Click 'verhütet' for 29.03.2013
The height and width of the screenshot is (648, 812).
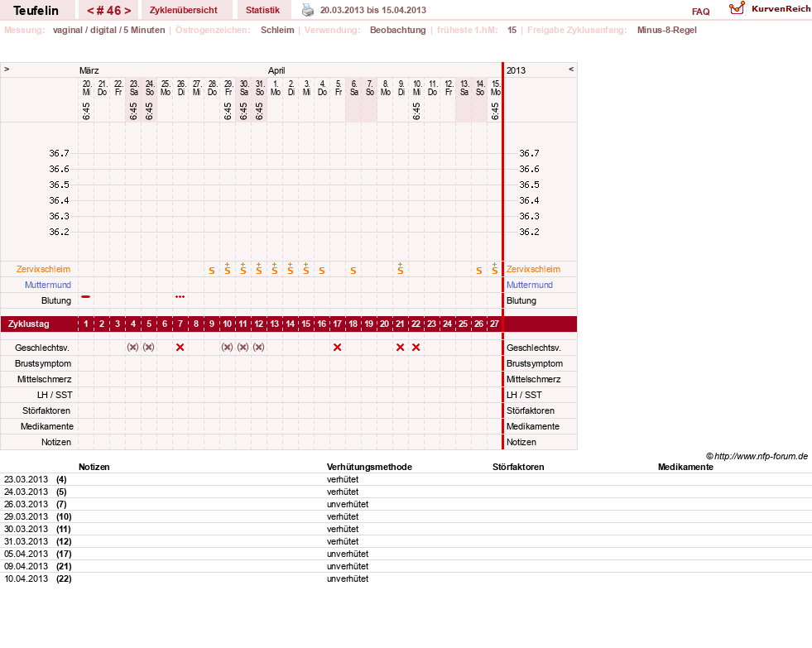[343, 516]
